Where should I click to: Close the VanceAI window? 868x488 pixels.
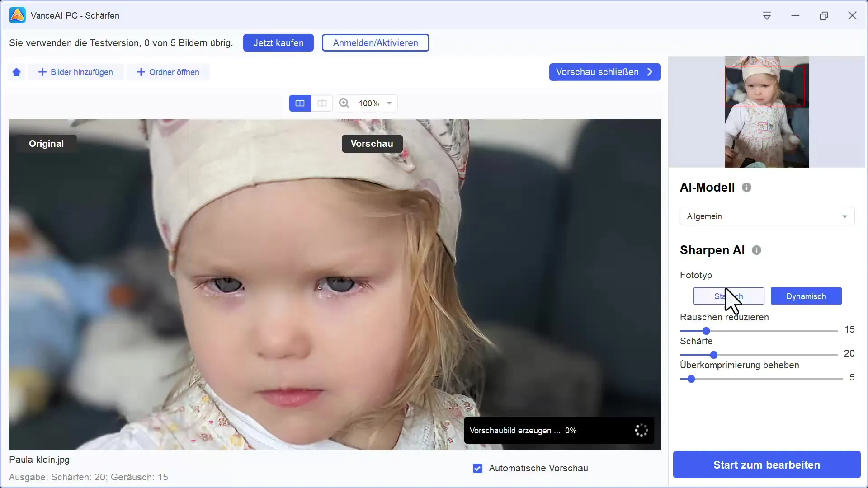[x=852, y=16]
